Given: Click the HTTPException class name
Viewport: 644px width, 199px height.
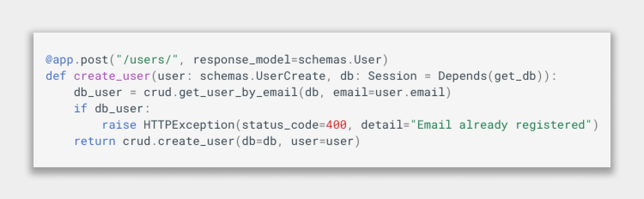Looking at the screenshot, I should coord(189,125).
